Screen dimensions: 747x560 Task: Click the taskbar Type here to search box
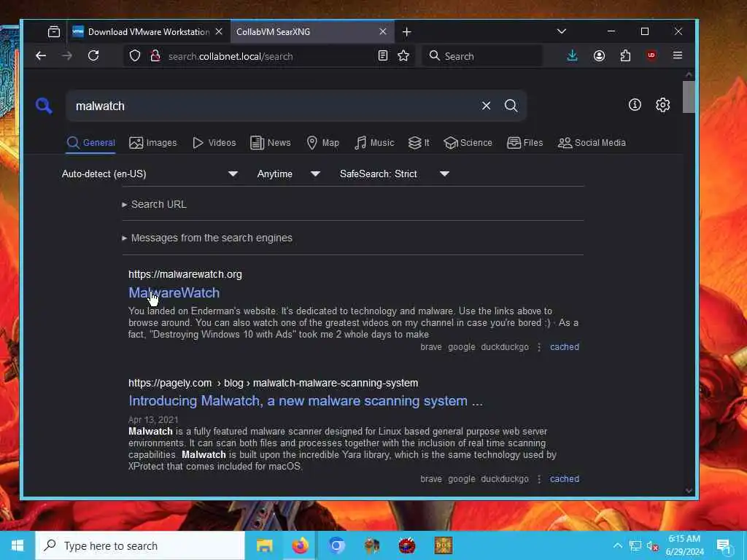[140, 545]
